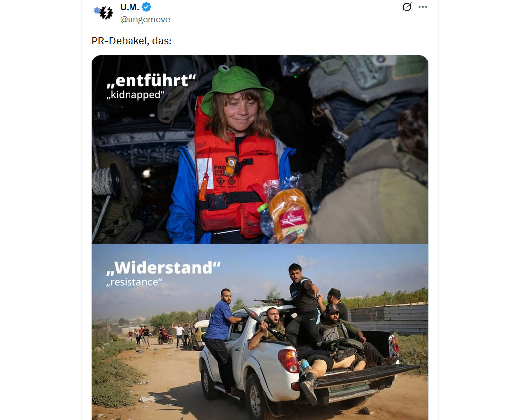
Task: Click the Grok slashed-circle icon
Action: point(407,7)
